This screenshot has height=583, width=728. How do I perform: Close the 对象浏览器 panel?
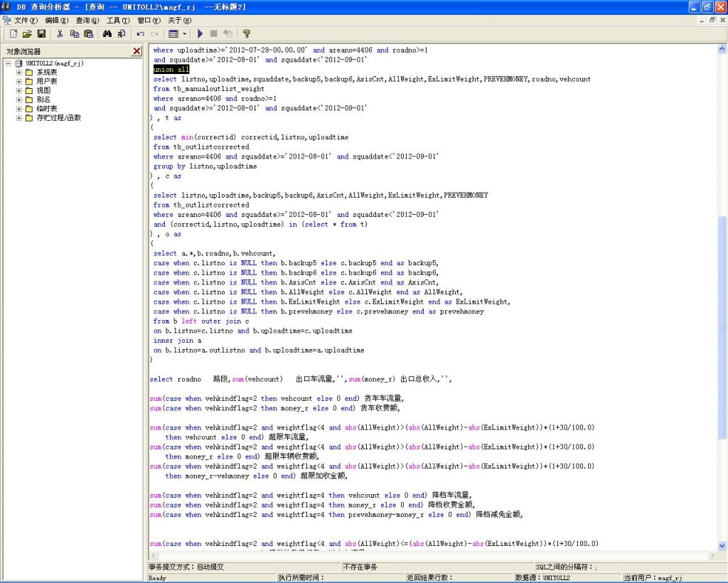click(x=137, y=51)
